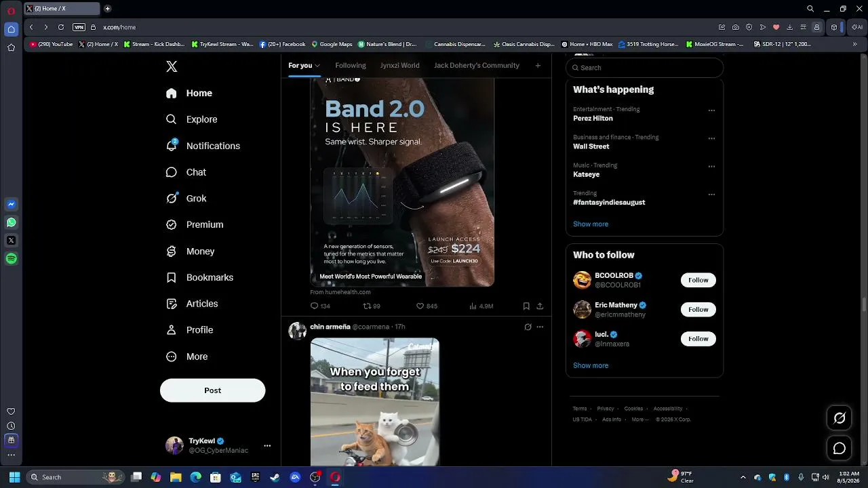Follow luci.
Viewport: 868px width, 488px height.
point(698,339)
